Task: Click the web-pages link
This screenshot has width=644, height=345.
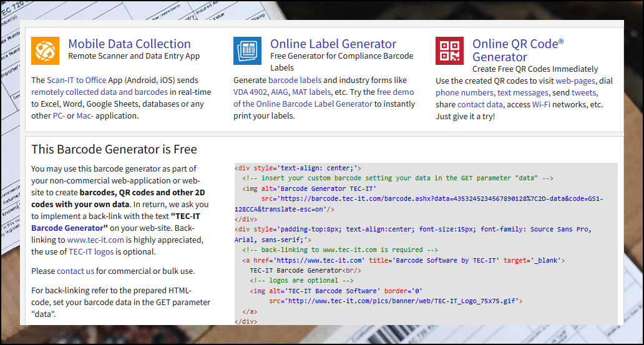Action: tap(575, 81)
